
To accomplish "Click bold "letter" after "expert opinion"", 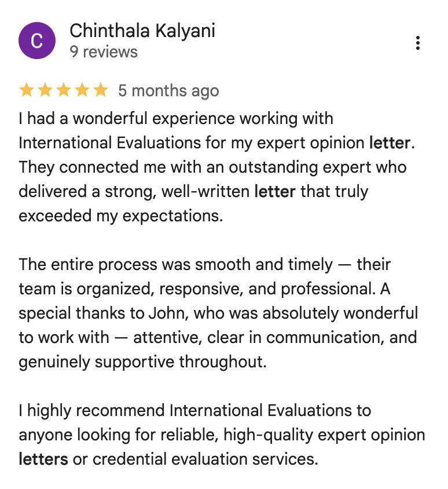I will tap(390, 143).
